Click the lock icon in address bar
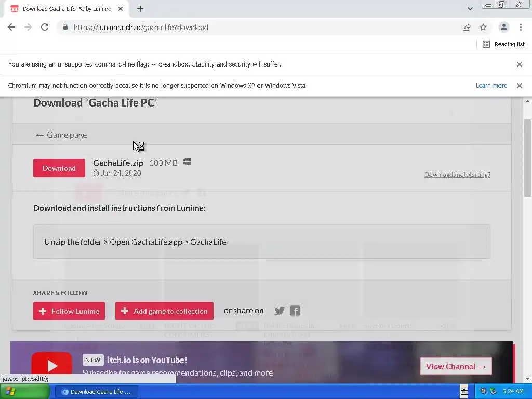Screen dimensions: 532x399 (65, 27)
